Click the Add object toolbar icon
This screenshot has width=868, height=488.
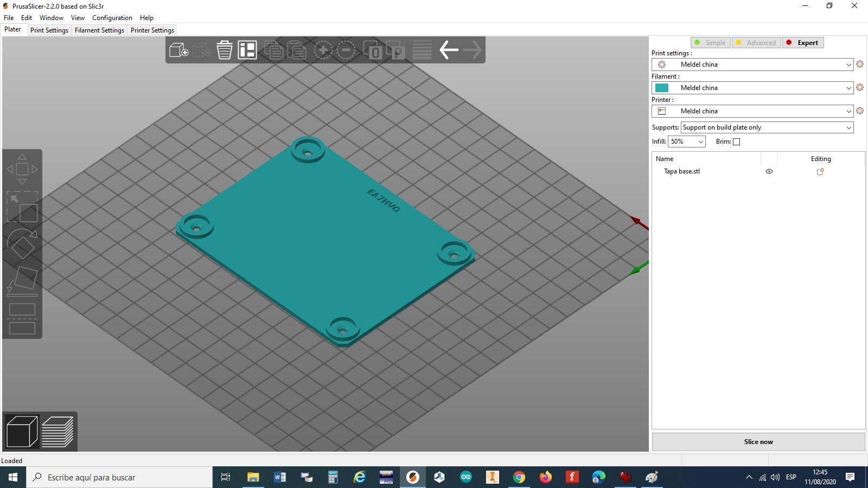179,50
